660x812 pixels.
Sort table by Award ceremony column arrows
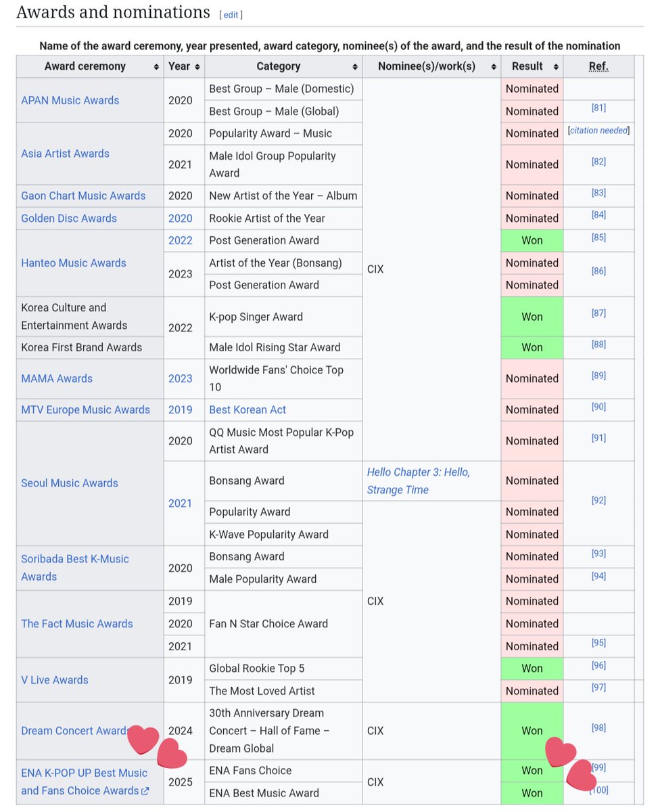(156, 66)
